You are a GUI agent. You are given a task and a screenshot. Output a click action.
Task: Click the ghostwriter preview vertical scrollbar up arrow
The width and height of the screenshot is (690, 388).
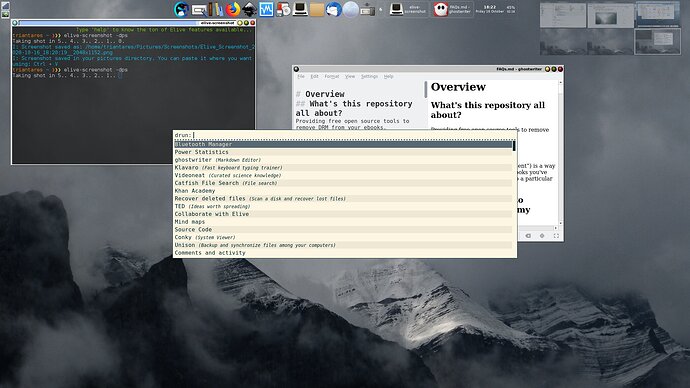tap(561, 83)
